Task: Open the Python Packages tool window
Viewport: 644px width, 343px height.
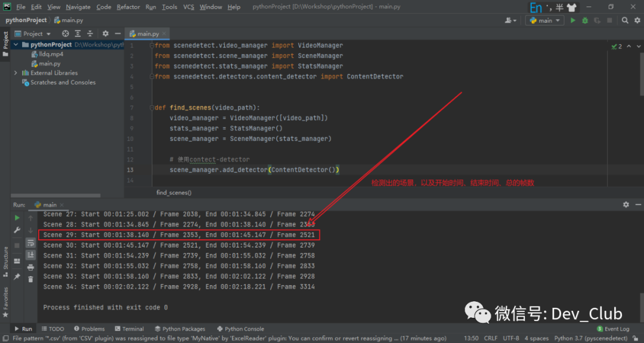Action: point(180,329)
